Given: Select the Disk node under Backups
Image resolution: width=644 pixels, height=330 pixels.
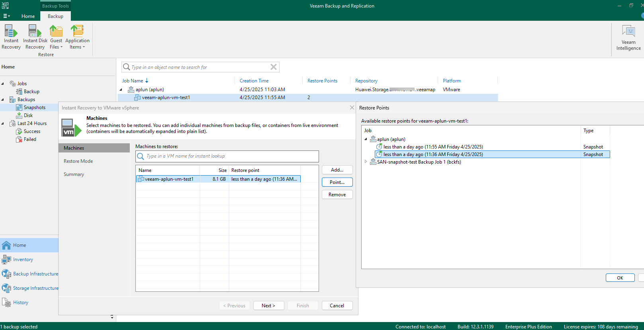Looking at the screenshot, I should [x=28, y=115].
